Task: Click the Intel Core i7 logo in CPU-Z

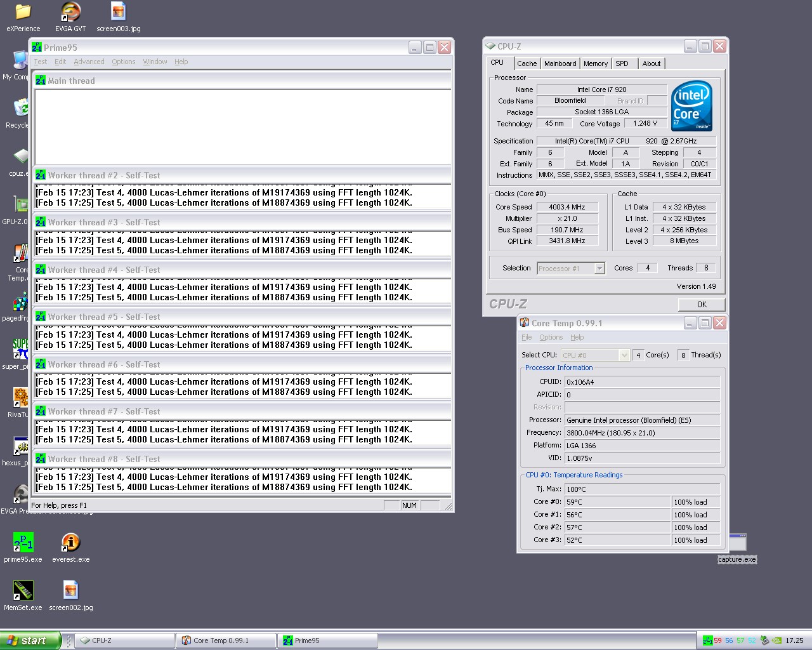Action: pyautogui.click(x=692, y=105)
